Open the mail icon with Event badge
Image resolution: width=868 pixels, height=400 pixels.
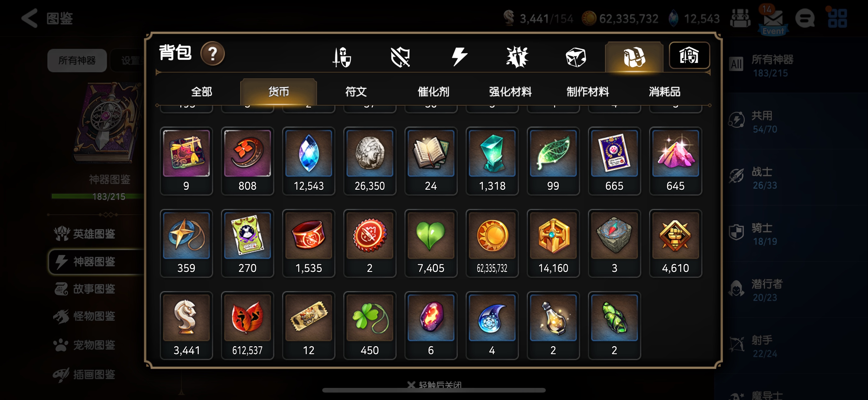coord(773,20)
